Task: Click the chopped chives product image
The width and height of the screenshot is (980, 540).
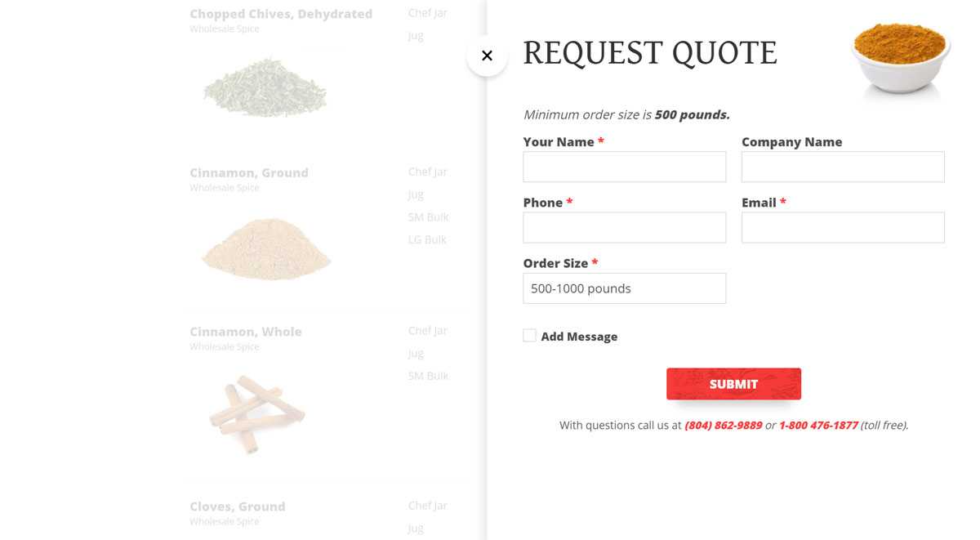Action: (x=265, y=87)
